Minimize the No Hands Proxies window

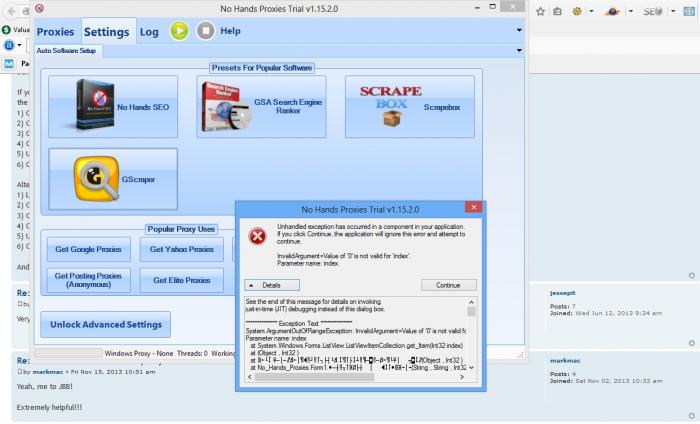click(477, 8)
